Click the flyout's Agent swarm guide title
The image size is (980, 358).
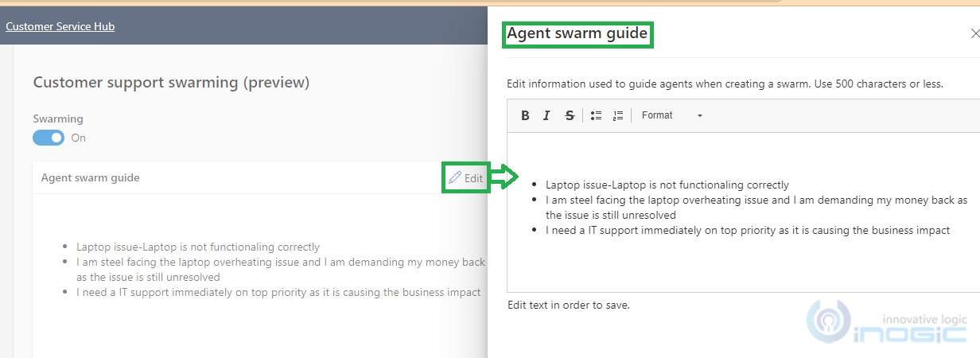coord(577,34)
